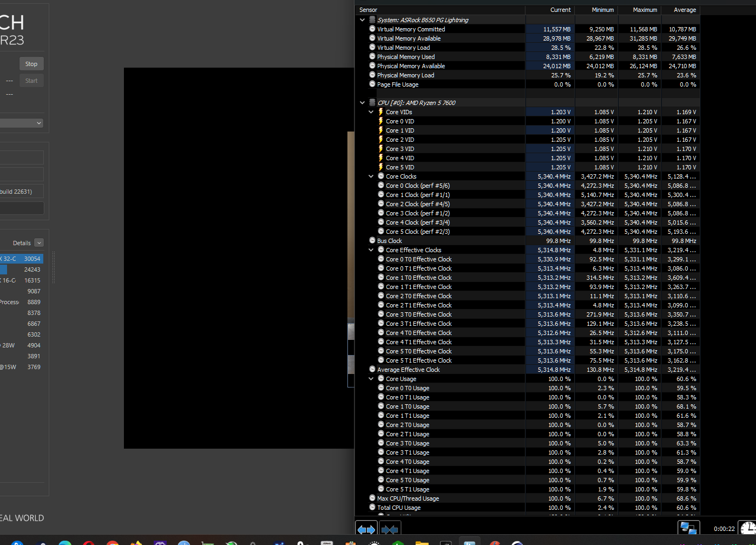Open the Cinebench dropdown below the Start button
Viewport: 756px width, 545px height.
coord(22,123)
